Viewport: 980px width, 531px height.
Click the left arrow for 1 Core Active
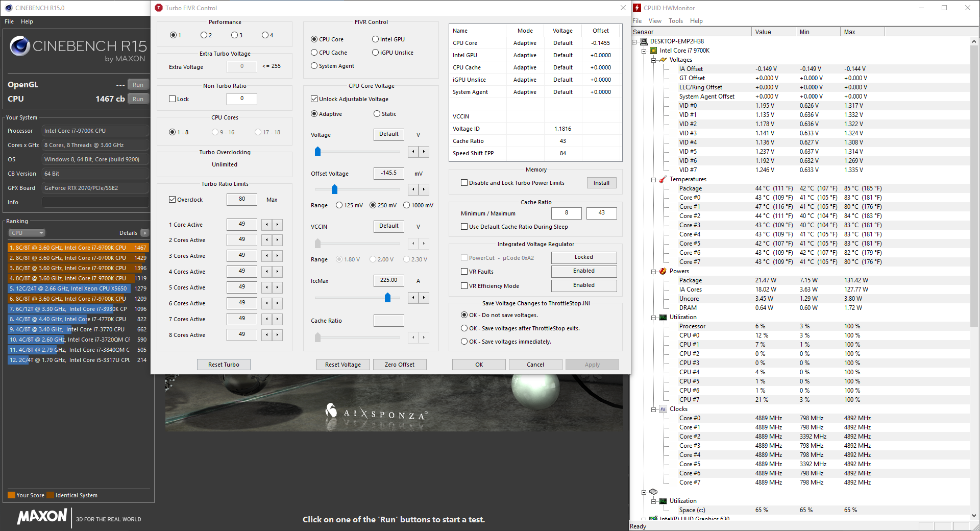pos(266,225)
